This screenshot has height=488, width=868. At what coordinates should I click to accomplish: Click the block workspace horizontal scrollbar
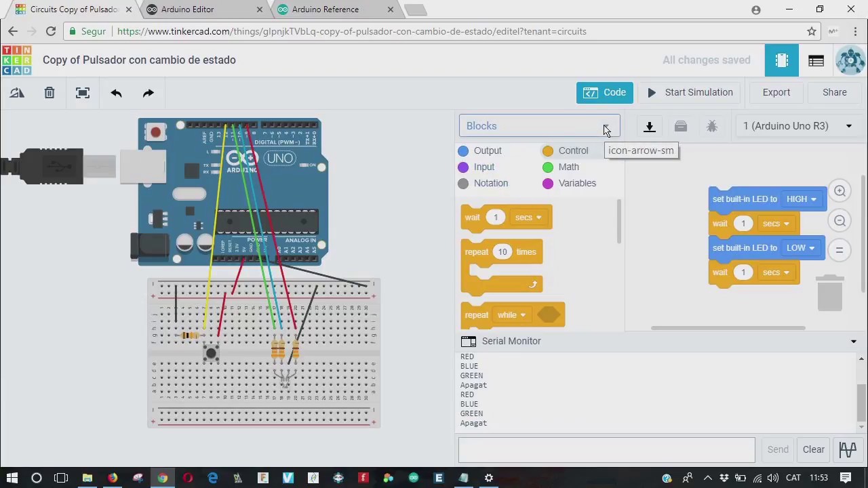[728, 328]
